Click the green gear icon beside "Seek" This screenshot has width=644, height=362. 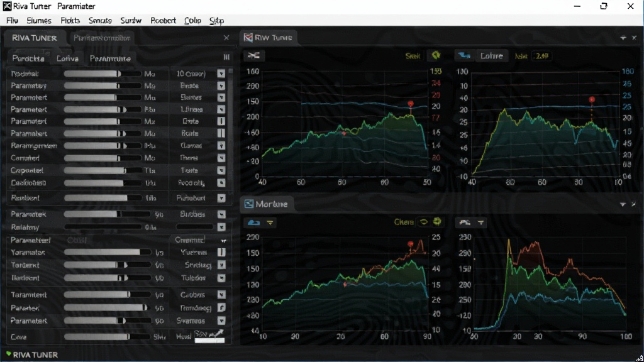click(x=435, y=55)
